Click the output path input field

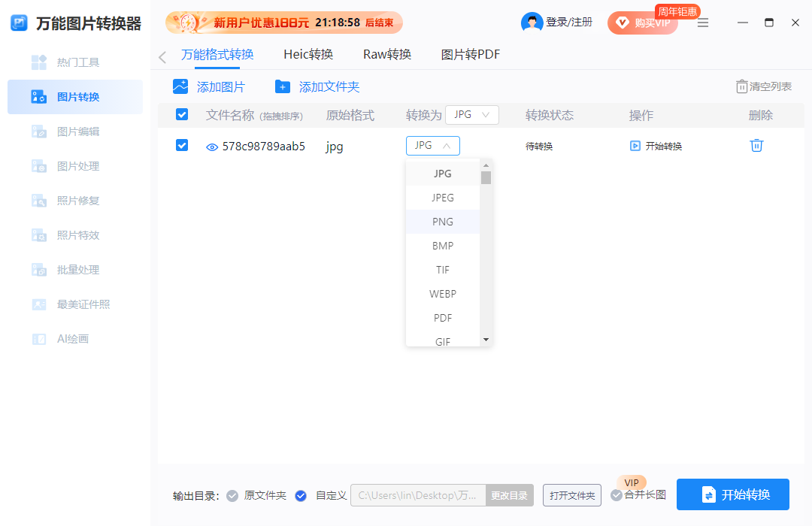(418, 495)
